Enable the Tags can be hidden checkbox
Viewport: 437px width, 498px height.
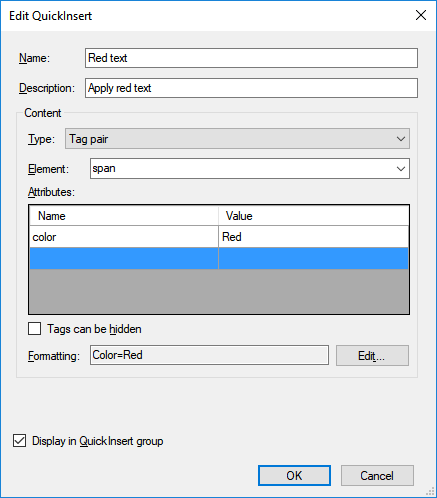point(35,329)
